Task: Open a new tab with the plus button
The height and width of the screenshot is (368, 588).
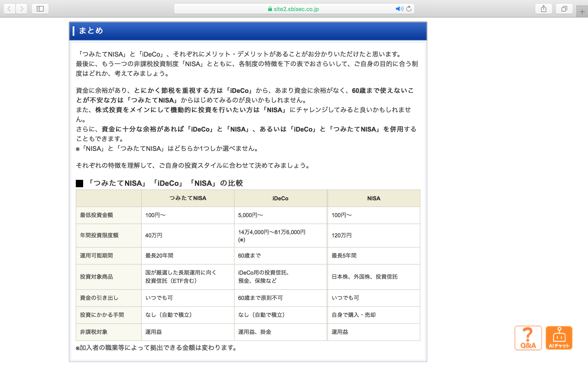Action: (582, 11)
